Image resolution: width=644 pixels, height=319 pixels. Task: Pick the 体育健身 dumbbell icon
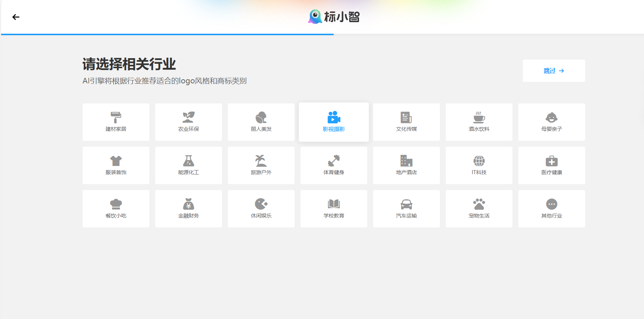(x=333, y=161)
